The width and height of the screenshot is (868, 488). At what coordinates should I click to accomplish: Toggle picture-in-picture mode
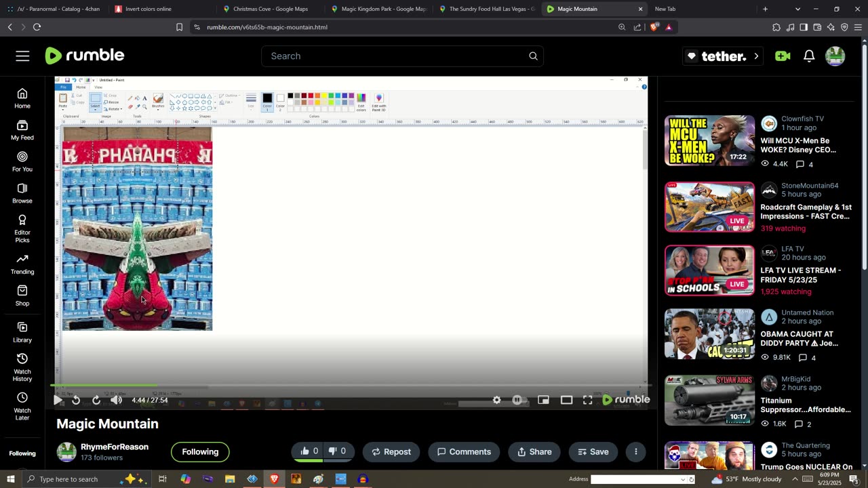tap(543, 400)
